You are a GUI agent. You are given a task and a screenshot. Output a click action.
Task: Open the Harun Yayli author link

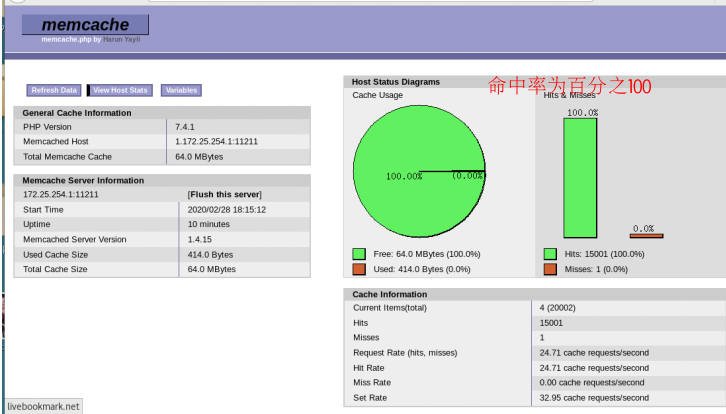pyautogui.click(x=122, y=39)
